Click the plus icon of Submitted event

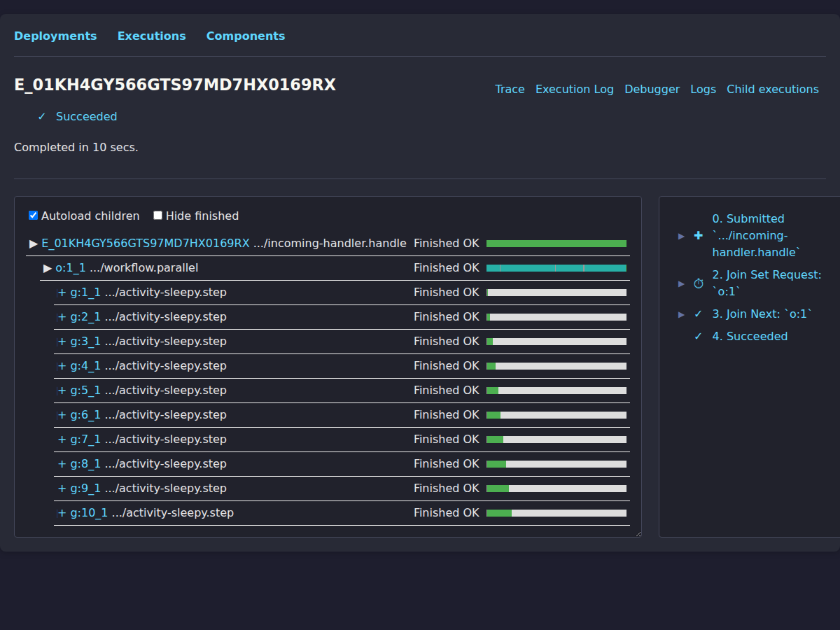(698, 236)
